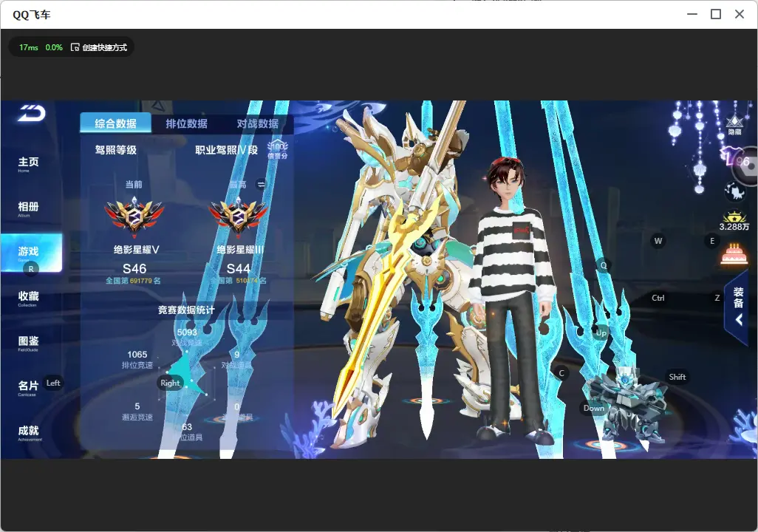Click the Z key overlay button
The height and width of the screenshot is (532, 758).
point(717,298)
